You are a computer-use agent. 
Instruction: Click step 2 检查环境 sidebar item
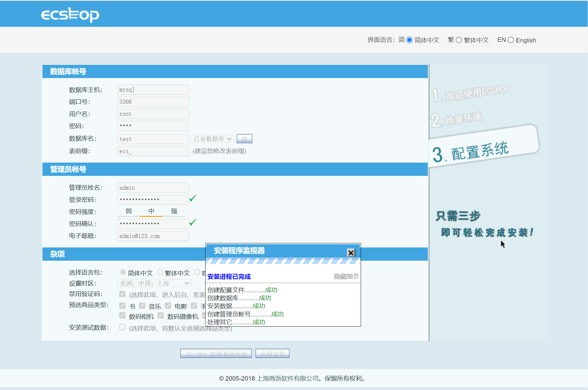tap(457, 119)
